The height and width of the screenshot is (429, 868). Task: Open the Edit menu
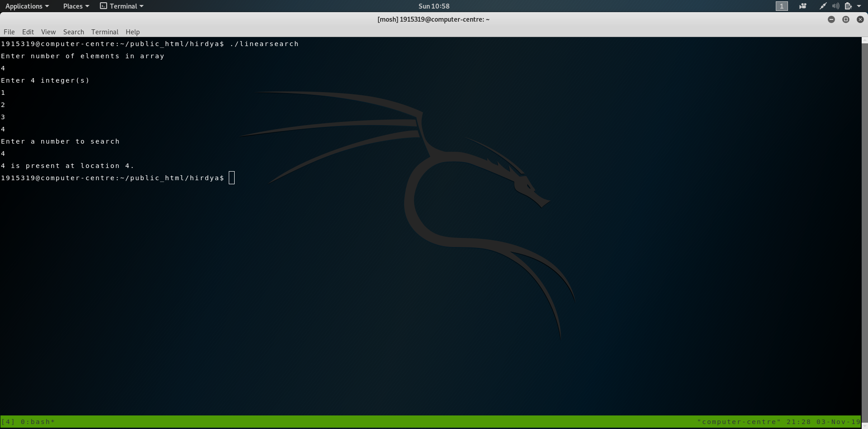click(x=28, y=32)
